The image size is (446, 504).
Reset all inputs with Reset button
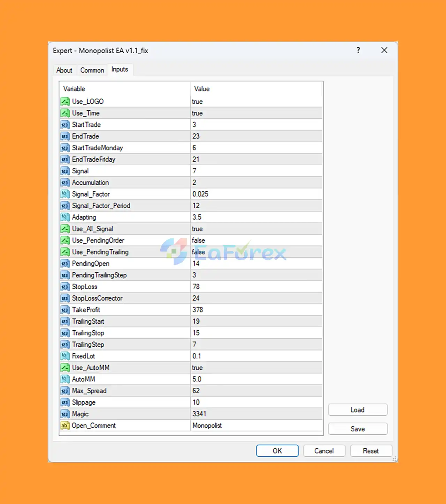tap(371, 451)
